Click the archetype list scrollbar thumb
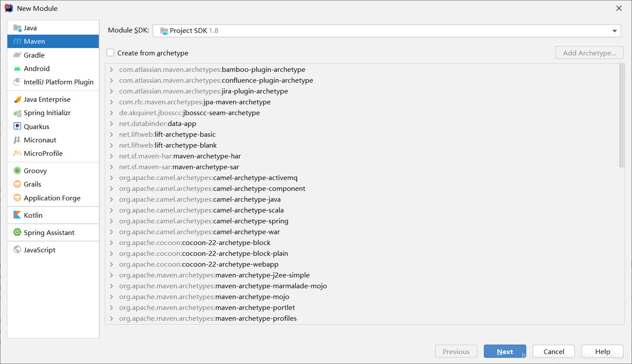This screenshot has width=632, height=364. coord(622,116)
